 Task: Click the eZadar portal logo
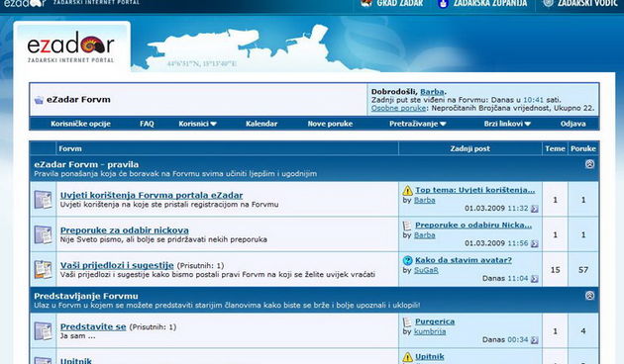[71, 47]
